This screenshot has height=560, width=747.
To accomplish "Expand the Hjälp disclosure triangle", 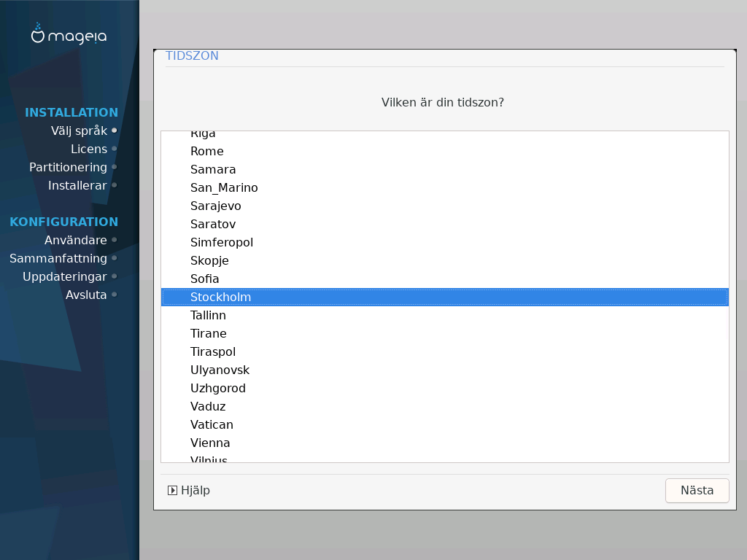I will (173, 491).
